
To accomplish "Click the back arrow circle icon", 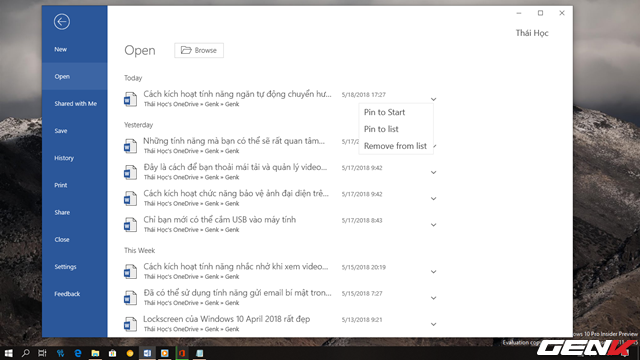I will (62, 22).
